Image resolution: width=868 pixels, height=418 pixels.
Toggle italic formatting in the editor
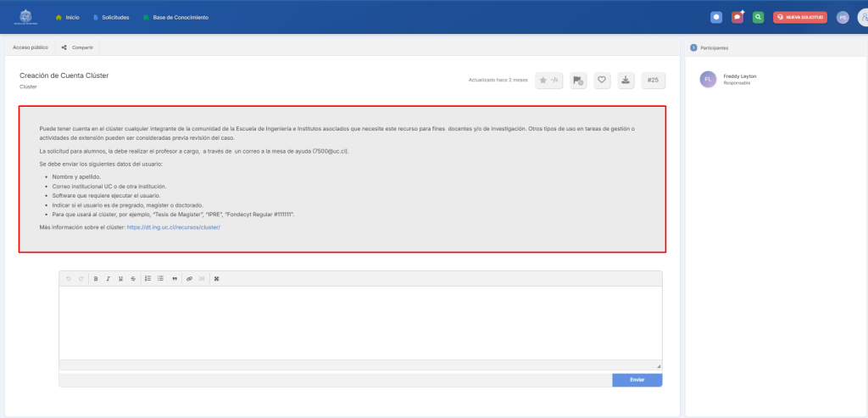108,279
